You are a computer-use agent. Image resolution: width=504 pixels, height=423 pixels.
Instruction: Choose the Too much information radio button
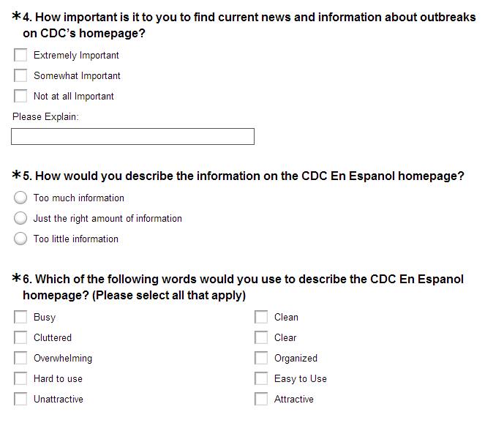click(x=20, y=198)
